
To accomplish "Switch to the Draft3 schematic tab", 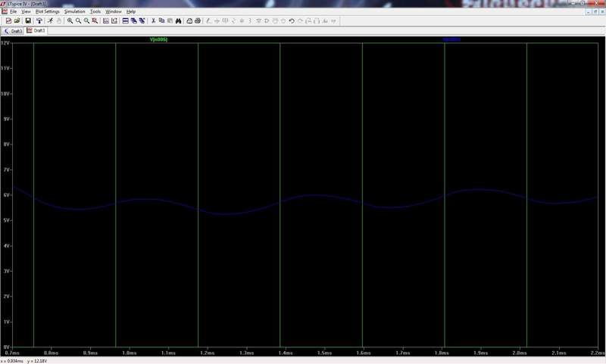I will pos(13,31).
